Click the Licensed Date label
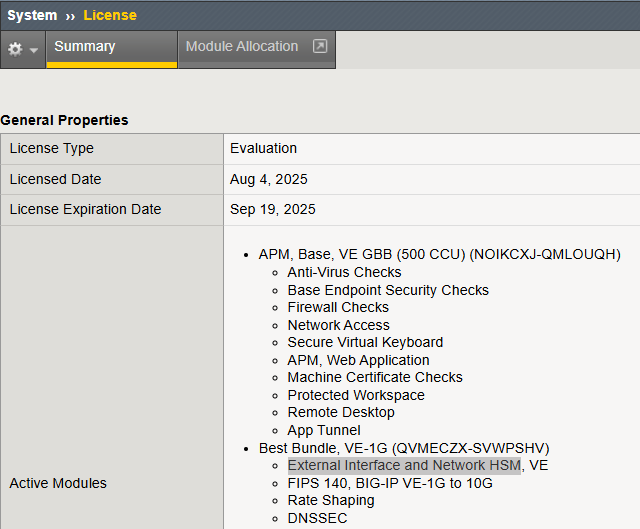This screenshot has height=529, width=640. point(56,179)
